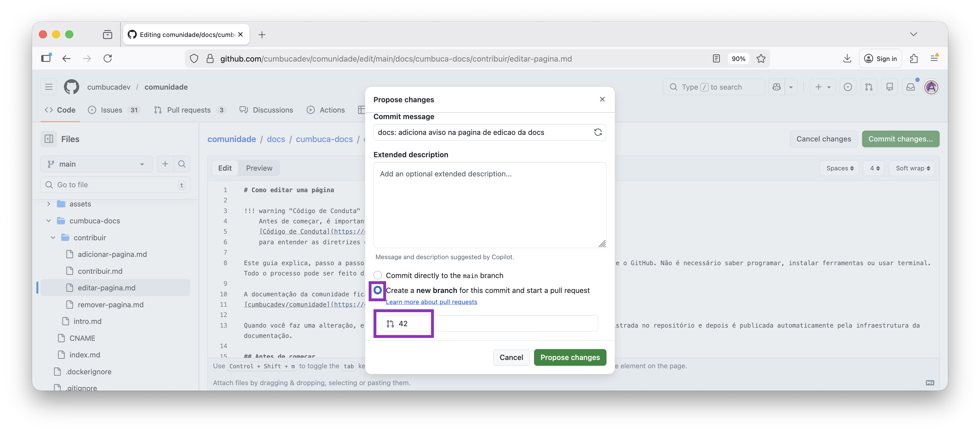This screenshot has height=433, width=980.
Task: Open the user avatar menu
Action: (931, 87)
